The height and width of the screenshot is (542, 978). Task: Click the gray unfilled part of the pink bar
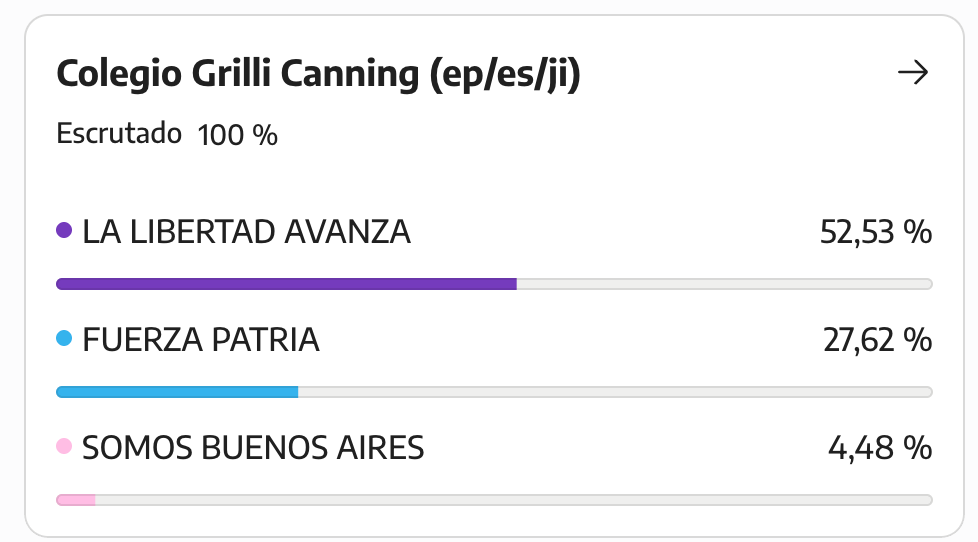[514, 500]
